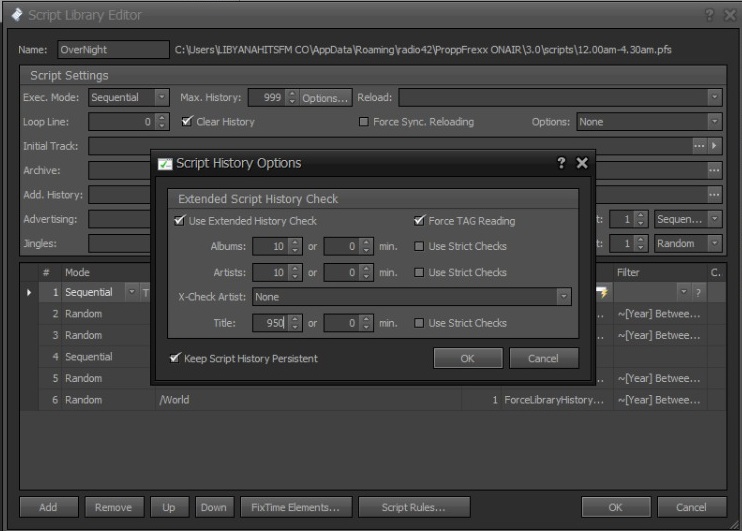Adjust the Title count stepper
This screenshot has width=742, height=531.
pyautogui.click(x=295, y=323)
